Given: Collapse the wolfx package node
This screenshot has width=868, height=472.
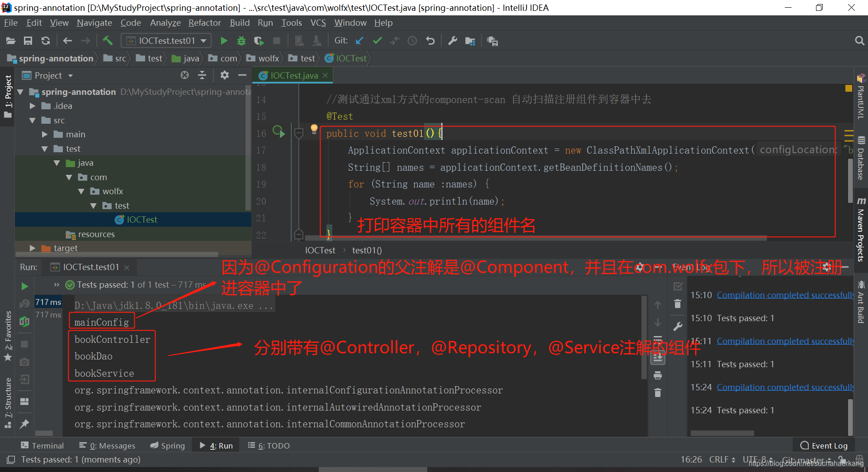Looking at the screenshot, I should pyautogui.click(x=81, y=192).
